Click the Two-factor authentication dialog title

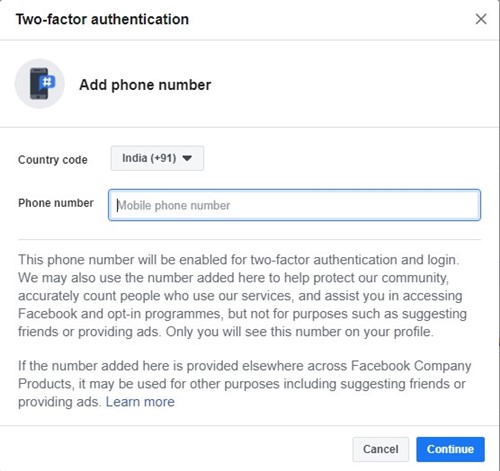tap(102, 19)
